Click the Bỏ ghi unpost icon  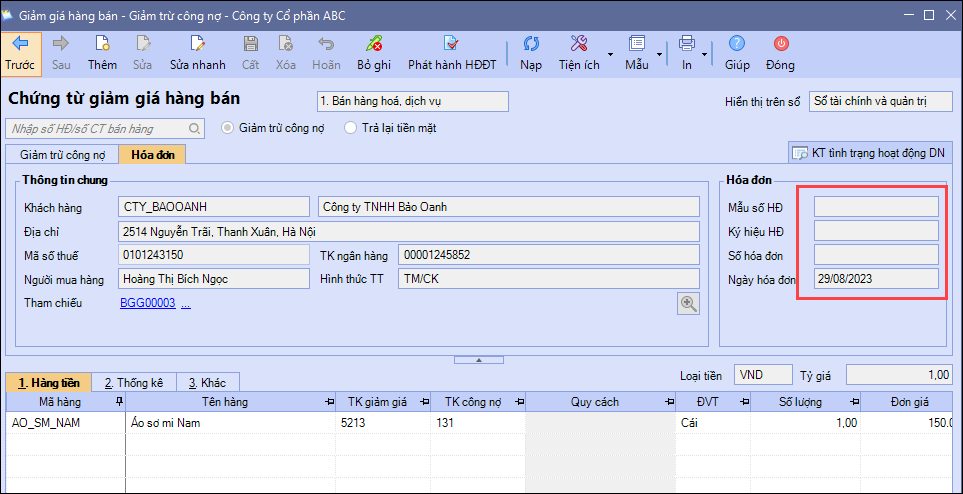click(x=374, y=44)
